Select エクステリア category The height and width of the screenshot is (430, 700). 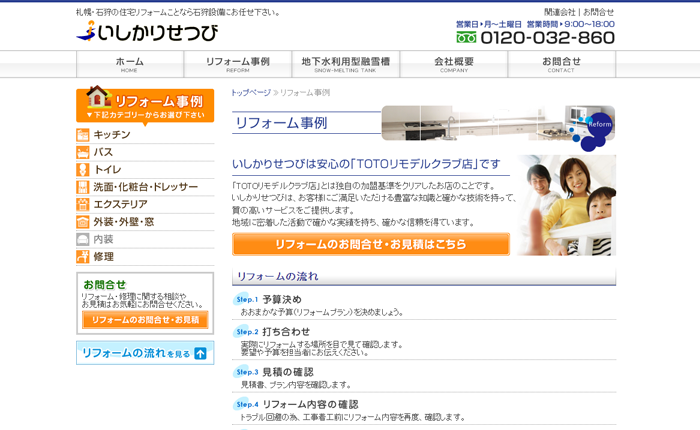(121, 205)
